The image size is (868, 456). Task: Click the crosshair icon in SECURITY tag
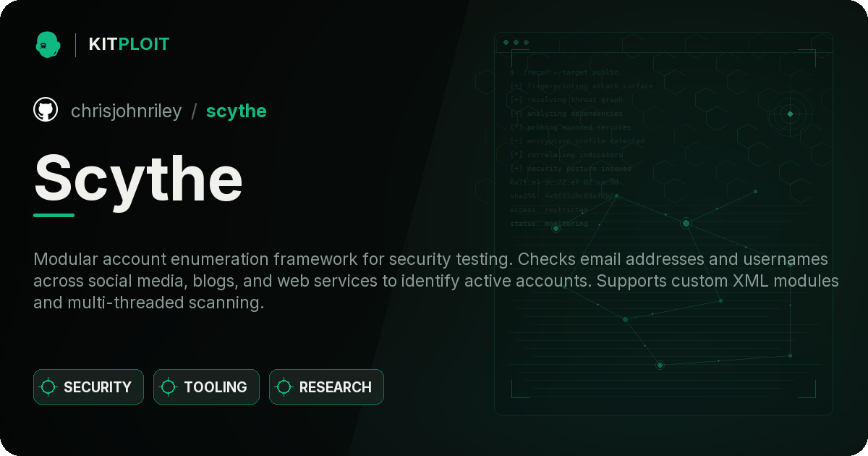coord(48,387)
